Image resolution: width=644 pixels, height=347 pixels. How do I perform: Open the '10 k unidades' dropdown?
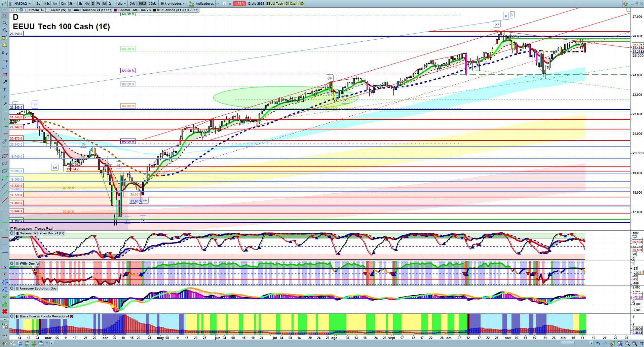point(173,4)
